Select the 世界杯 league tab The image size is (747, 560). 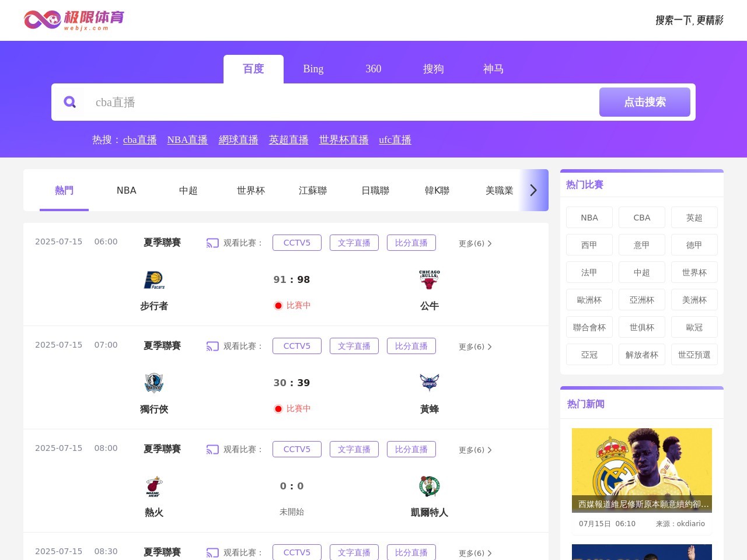coord(250,190)
